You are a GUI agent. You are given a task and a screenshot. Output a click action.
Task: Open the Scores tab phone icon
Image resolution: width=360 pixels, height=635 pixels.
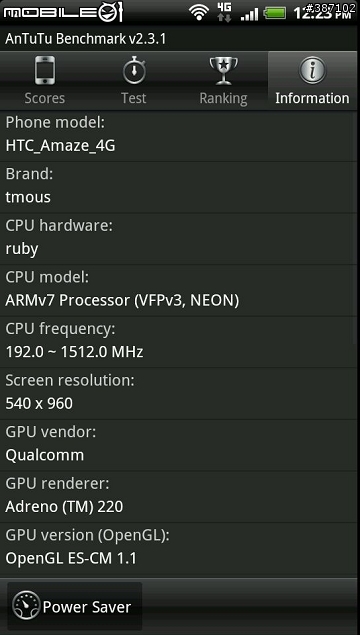45,70
